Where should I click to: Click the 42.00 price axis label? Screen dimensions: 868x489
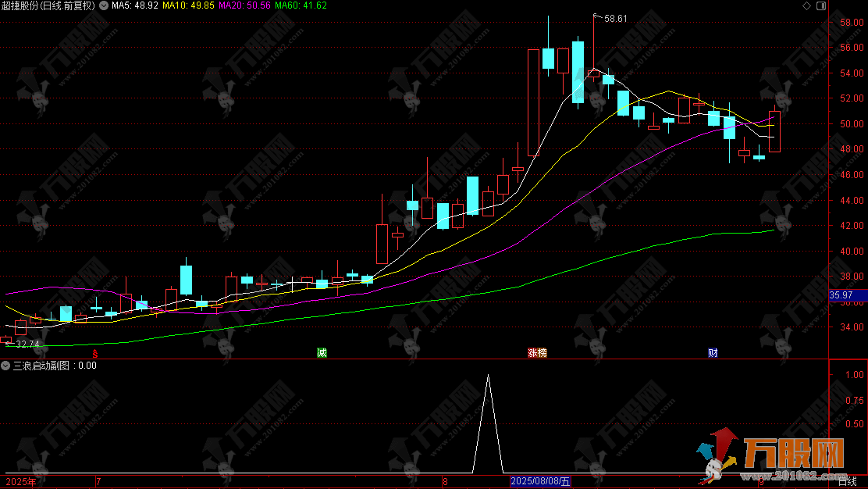[852, 226]
